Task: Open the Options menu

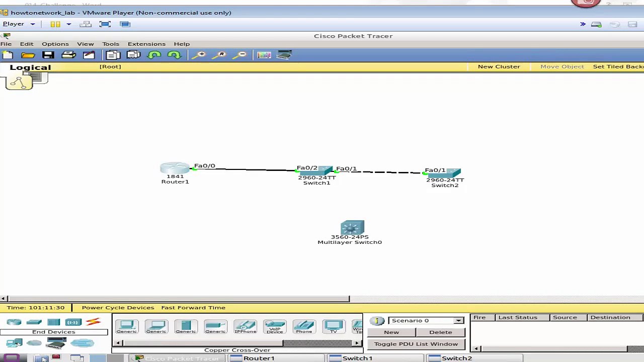Action: pyautogui.click(x=55, y=44)
